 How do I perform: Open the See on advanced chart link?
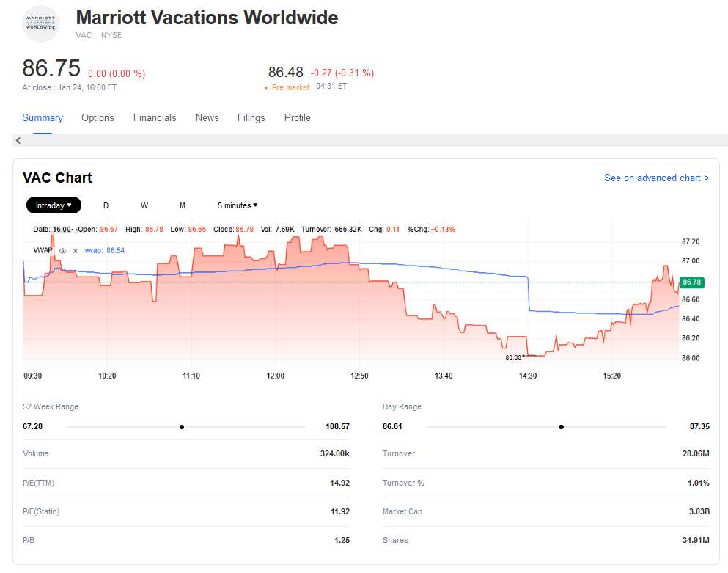point(656,178)
